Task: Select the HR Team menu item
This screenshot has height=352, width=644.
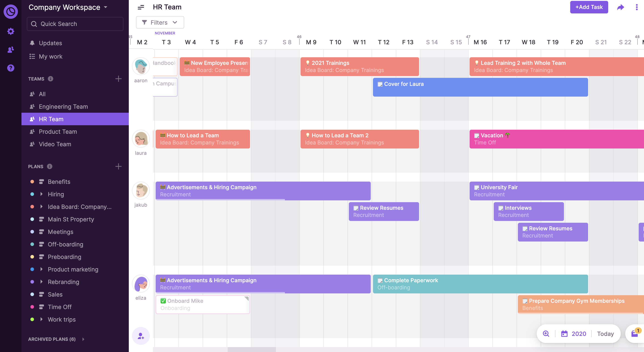Action: [x=51, y=119]
